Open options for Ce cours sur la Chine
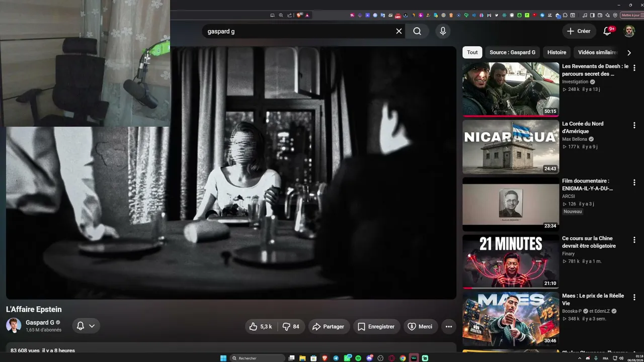Viewport: 644px width, 362px height. [x=634, y=240]
